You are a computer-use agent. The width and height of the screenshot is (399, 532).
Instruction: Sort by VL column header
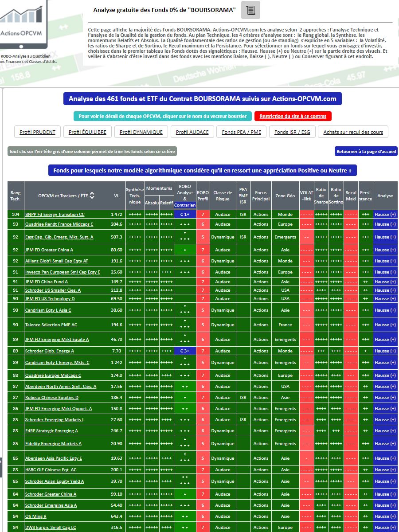pyautogui.click(x=117, y=196)
